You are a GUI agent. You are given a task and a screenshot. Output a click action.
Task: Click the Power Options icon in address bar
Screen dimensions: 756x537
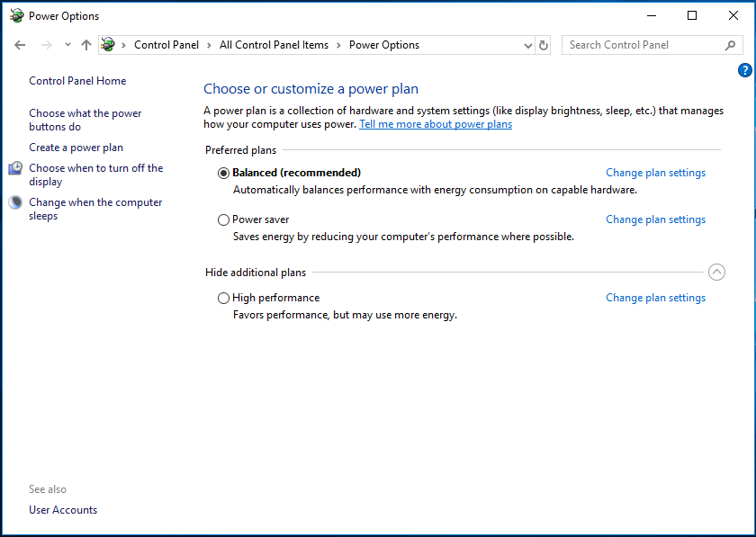tap(107, 44)
